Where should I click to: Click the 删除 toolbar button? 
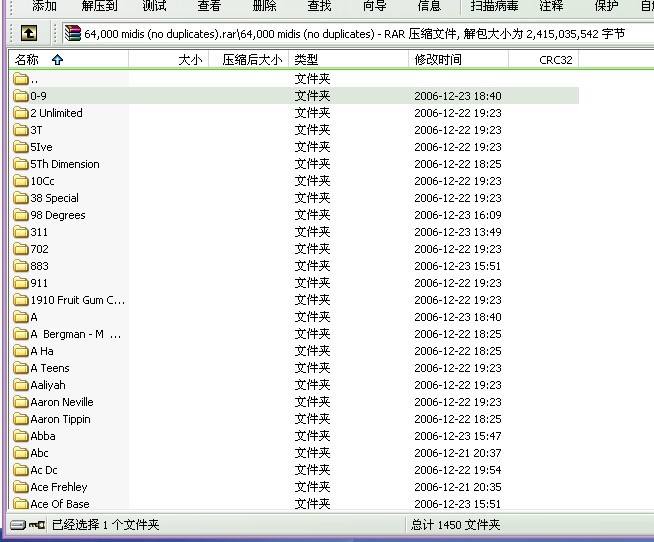click(264, 6)
